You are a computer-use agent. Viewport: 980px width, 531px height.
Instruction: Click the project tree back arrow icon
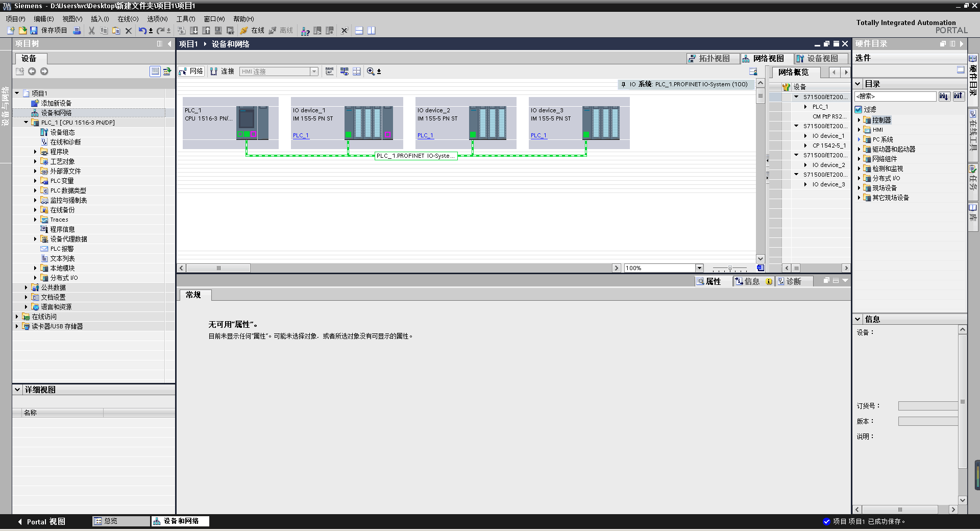point(32,71)
